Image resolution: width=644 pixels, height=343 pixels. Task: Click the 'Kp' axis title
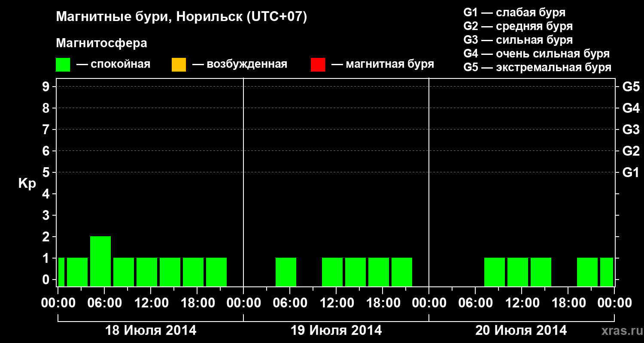(x=27, y=183)
